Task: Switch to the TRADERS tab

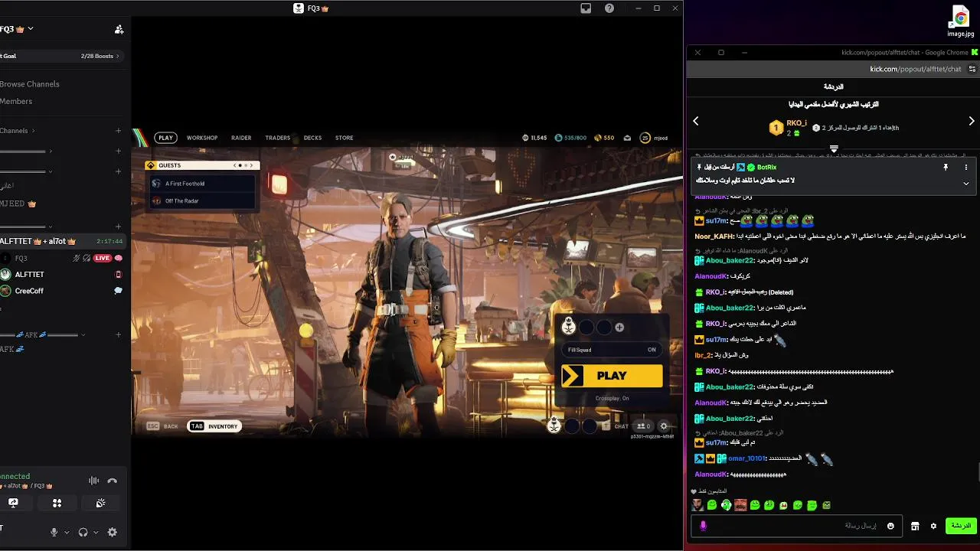Action: click(277, 138)
